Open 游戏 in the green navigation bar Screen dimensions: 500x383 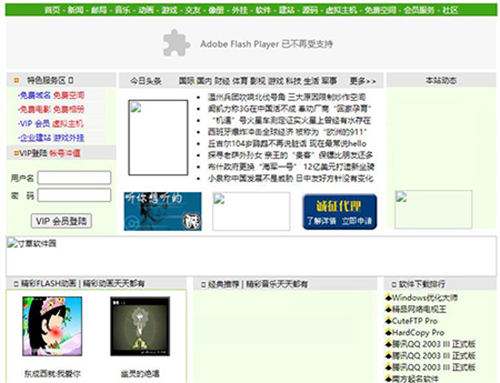(x=170, y=10)
